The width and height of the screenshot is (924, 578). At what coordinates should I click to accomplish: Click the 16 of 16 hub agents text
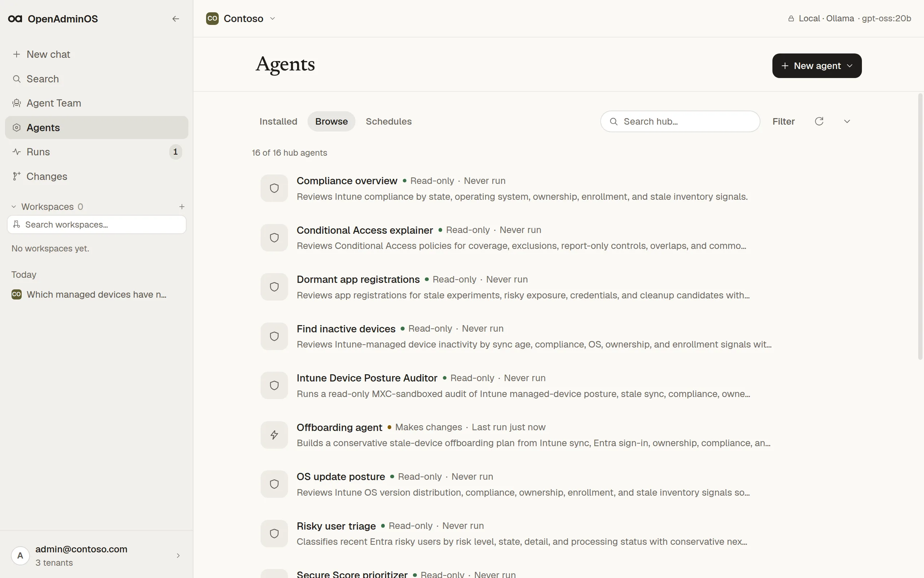click(x=289, y=152)
